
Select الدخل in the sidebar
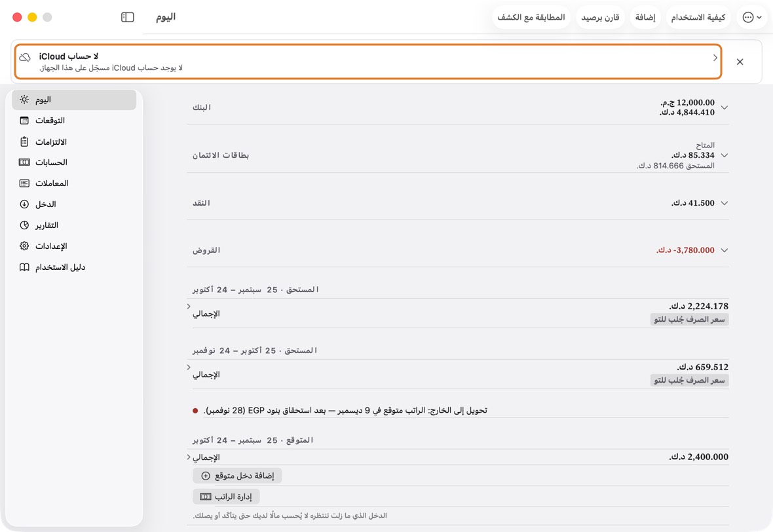click(74, 204)
